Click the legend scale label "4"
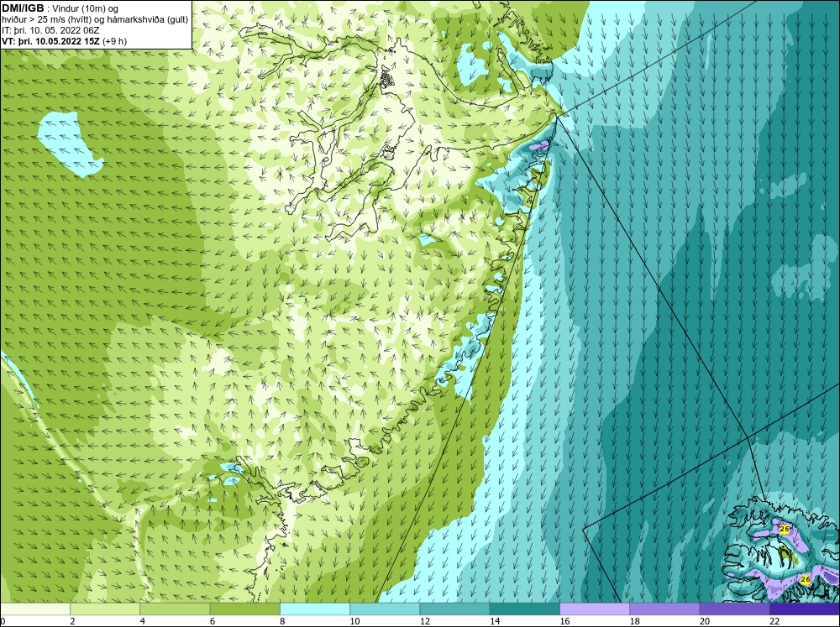The width and height of the screenshot is (840, 627). (142, 621)
